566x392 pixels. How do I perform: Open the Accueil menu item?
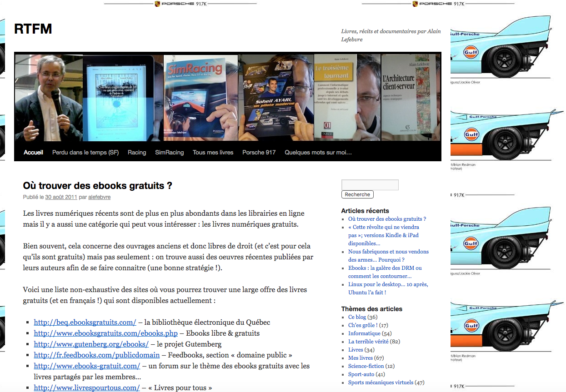pyautogui.click(x=33, y=153)
